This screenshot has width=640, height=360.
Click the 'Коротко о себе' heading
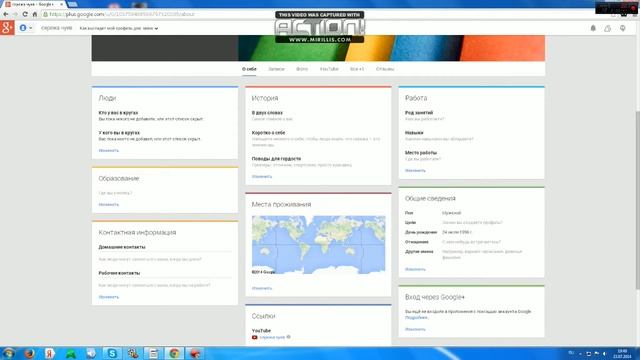click(x=268, y=133)
